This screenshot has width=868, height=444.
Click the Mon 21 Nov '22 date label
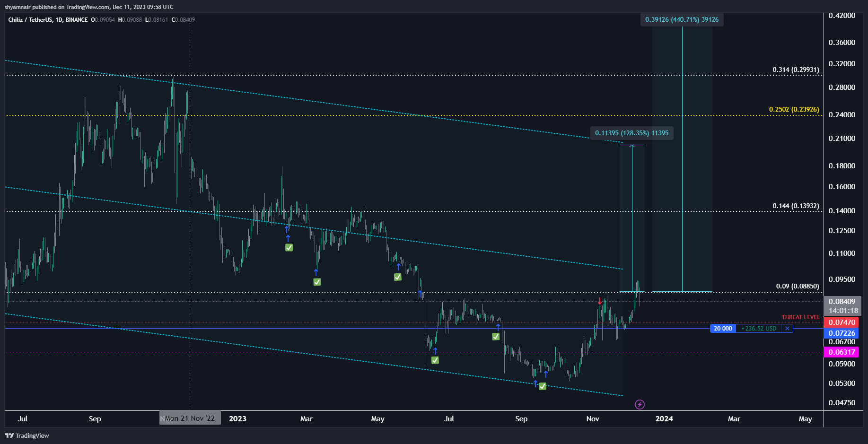[x=190, y=418]
